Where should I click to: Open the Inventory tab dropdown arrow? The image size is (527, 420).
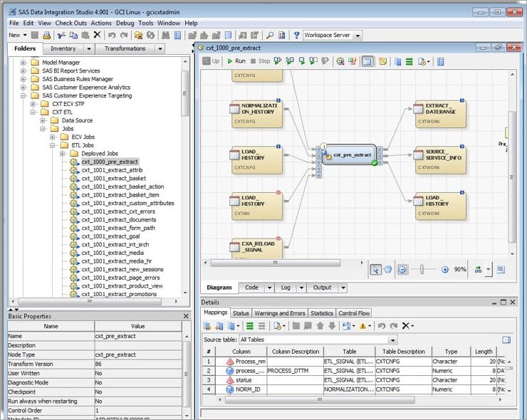pyautogui.click(x=89, y=49)
